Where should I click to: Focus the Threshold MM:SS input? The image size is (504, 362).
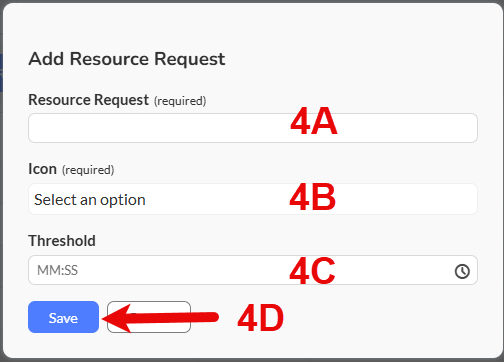coord(253,270)
